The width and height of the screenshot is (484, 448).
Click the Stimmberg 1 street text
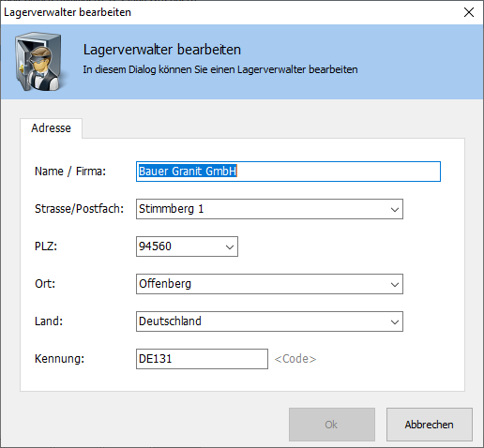pos(171,209)
